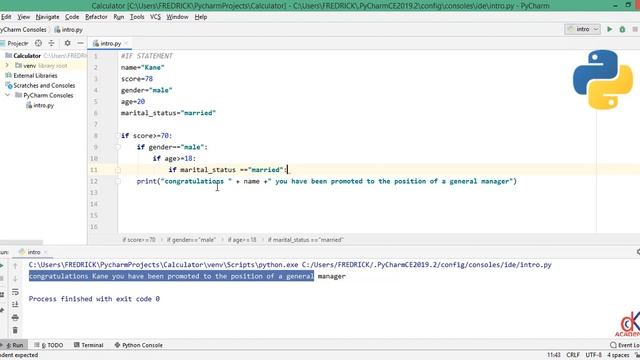Click the Process finished with exit code text
Image resolution: width=640 pixels, height=360 pixels.
click(94, 299)
